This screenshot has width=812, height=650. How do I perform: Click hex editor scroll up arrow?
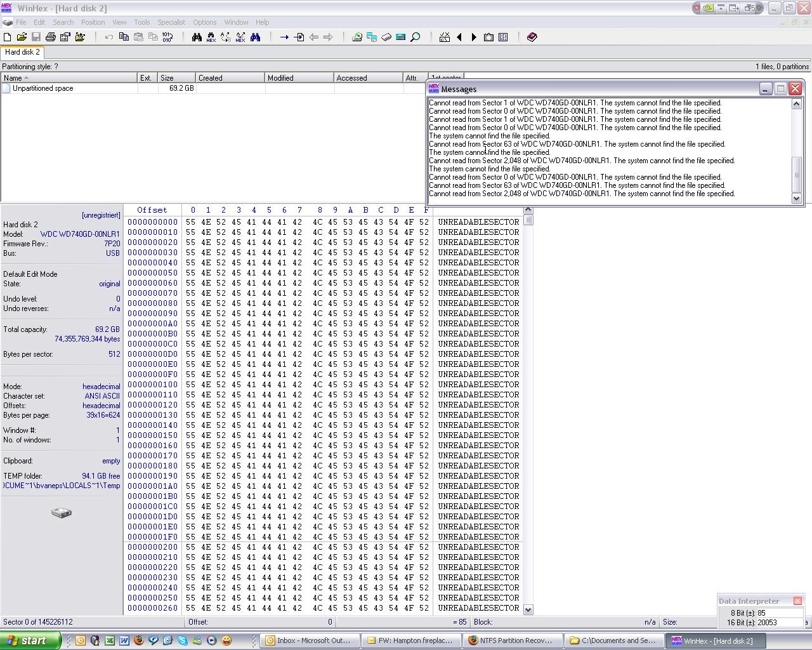tap(528, 210)
